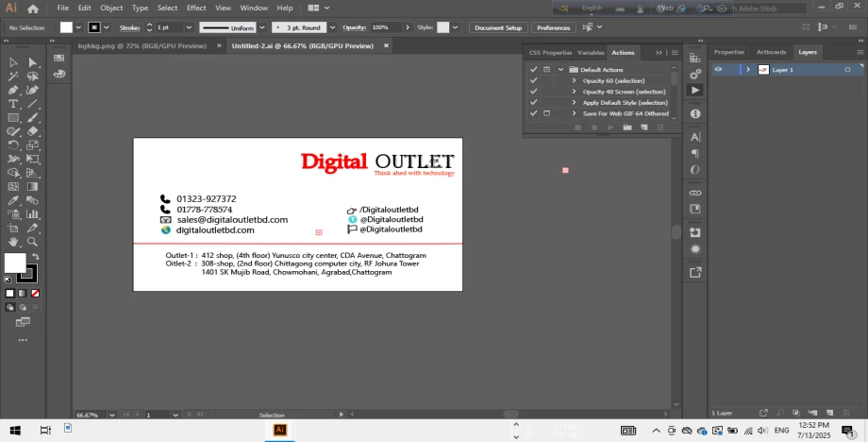
Task: Click the Opacity value field
Action: [x=381, y=27]
